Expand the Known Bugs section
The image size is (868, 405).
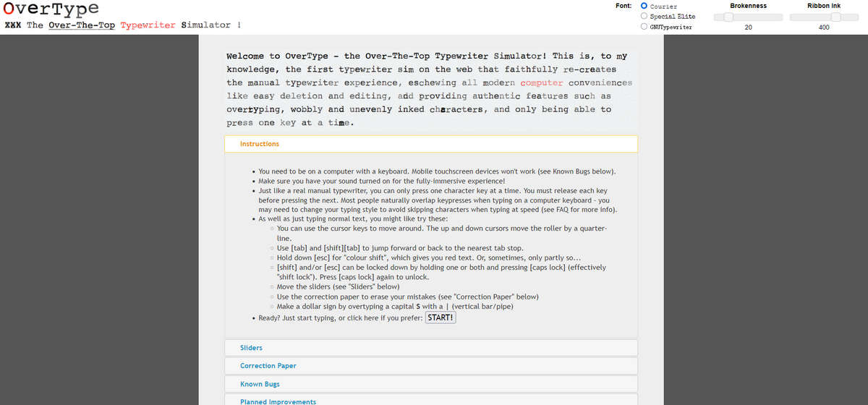[431, 384]
